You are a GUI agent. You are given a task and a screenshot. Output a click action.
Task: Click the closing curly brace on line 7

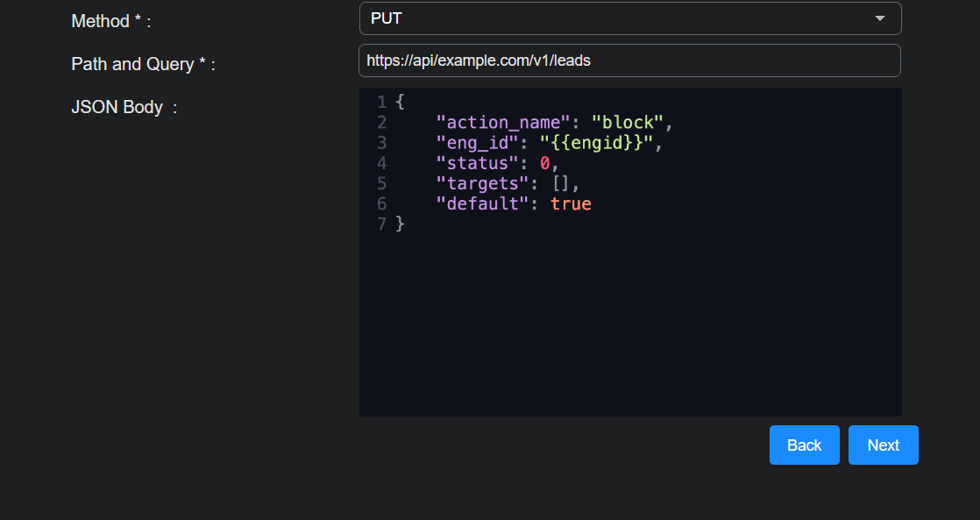(400, 224)
